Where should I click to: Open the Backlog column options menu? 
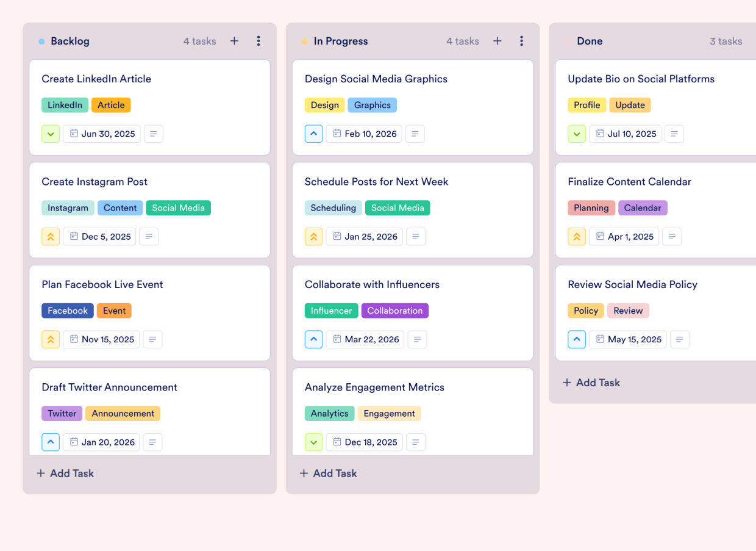[x=259, y=41]
